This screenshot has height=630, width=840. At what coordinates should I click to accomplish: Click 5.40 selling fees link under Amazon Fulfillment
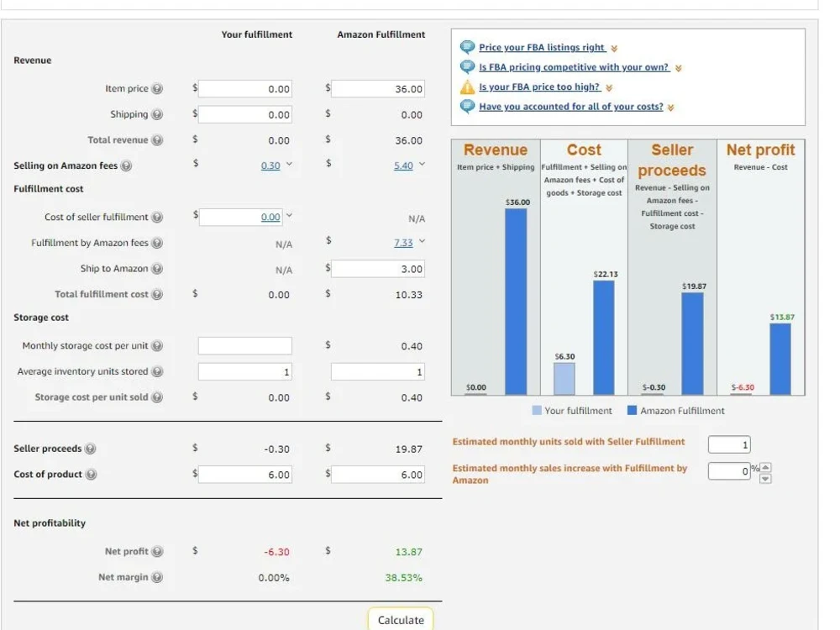click(403, 166)
